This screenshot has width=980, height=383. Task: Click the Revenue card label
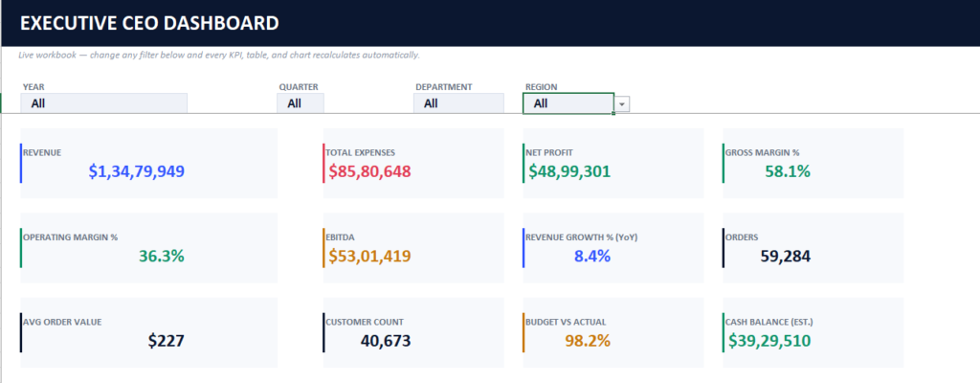[42, 152]
